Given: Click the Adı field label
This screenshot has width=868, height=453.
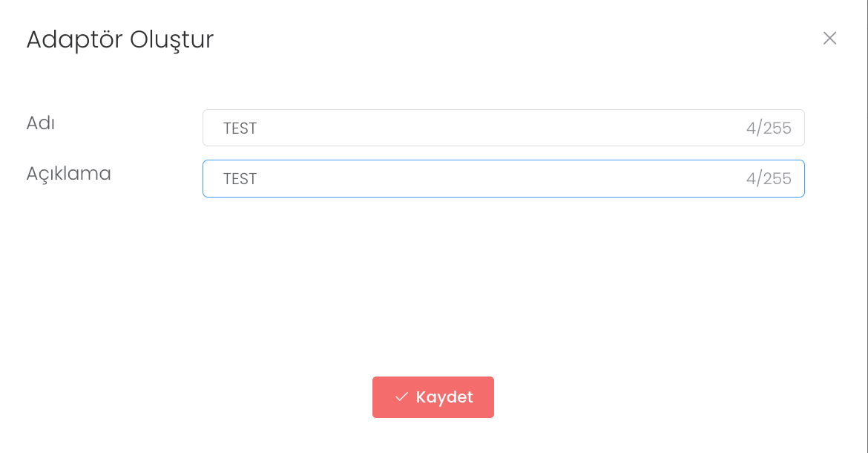Looking at the screenshot, I should pos(41,123).
